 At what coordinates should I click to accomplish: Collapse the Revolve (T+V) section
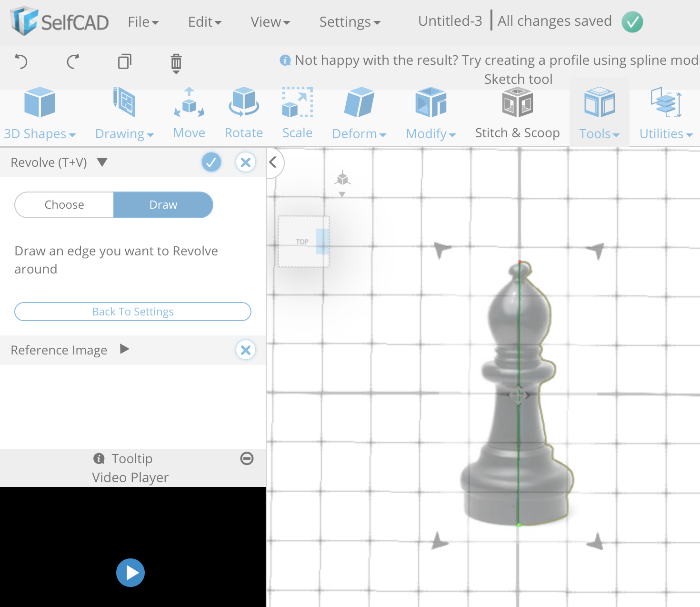tap(102, 162)
